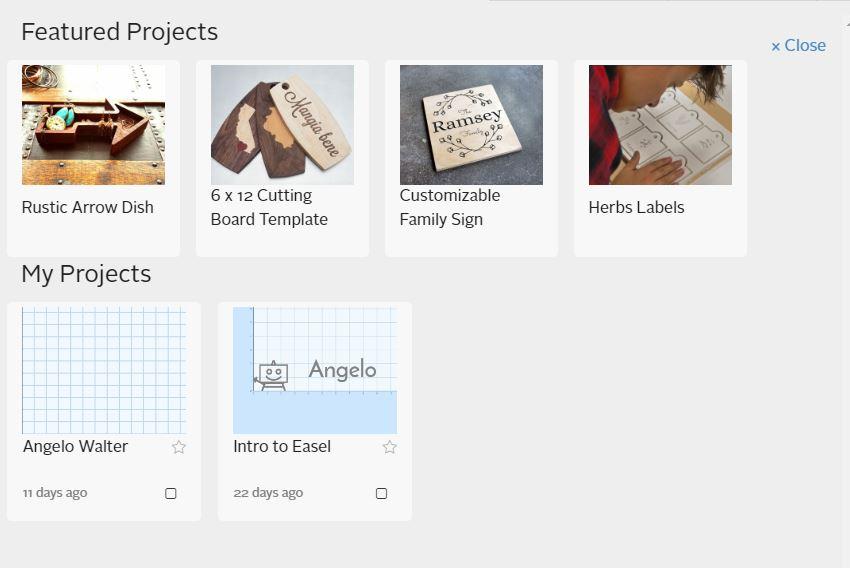Open the Angelo Walter grid preview
Viewport: 850px width, 568px height.
[x=104, y=370]
